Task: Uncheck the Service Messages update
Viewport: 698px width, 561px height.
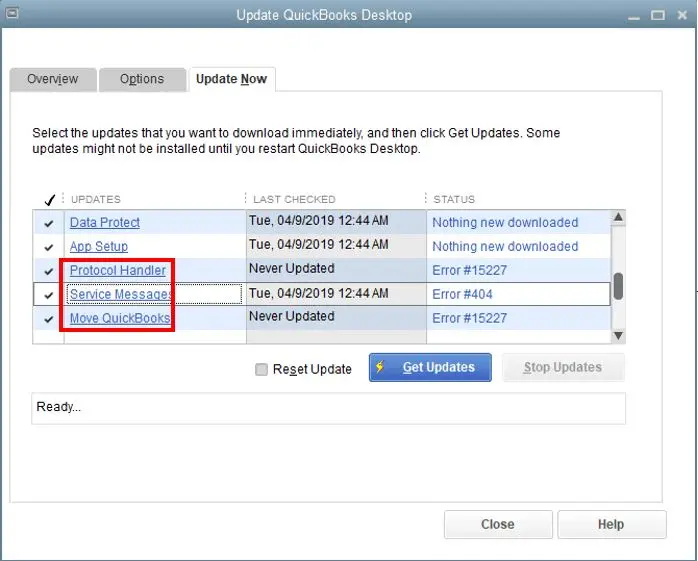Action: click(49, 295)
